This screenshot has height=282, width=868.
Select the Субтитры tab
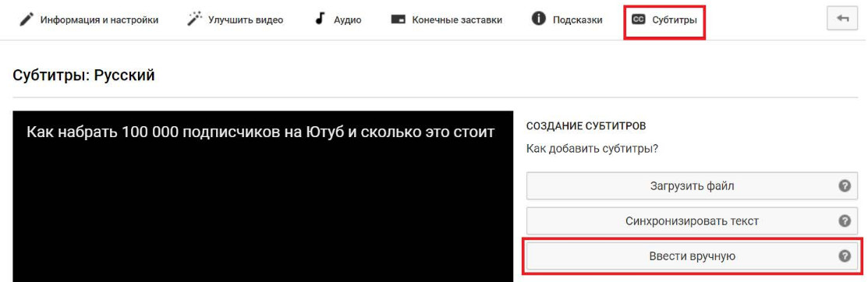point(664,20)
